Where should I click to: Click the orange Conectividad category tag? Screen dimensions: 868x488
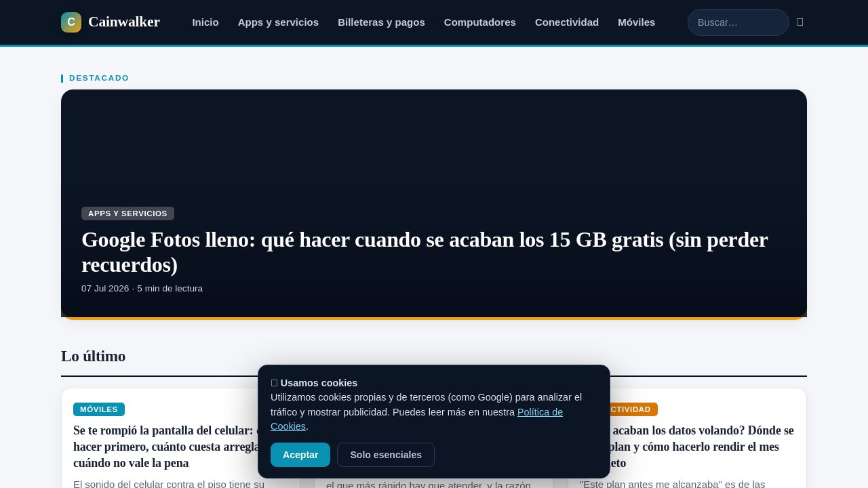[633, 409]
